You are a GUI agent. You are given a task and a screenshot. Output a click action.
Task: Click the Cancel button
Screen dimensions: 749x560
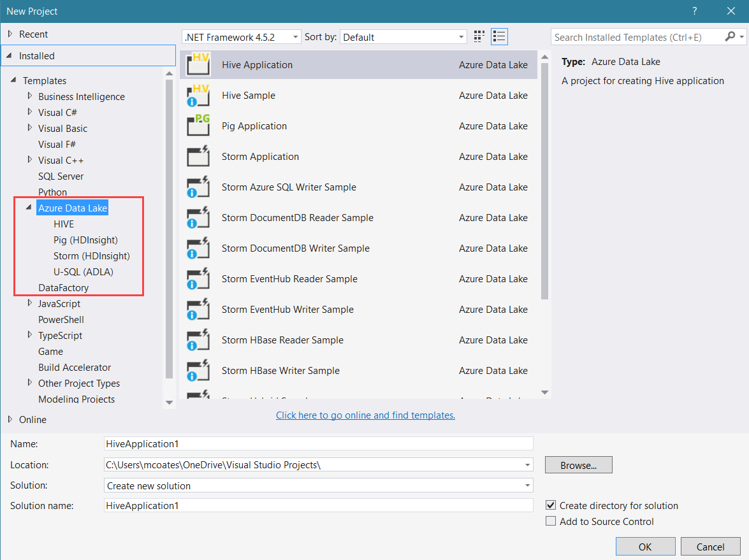click(x=710, y=547)
